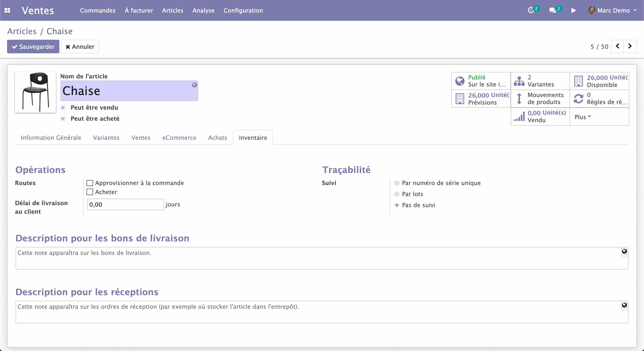Switch to the eCommerce tab
The width and height of the screenshot is (644, 351).
[x=179, y=138]
